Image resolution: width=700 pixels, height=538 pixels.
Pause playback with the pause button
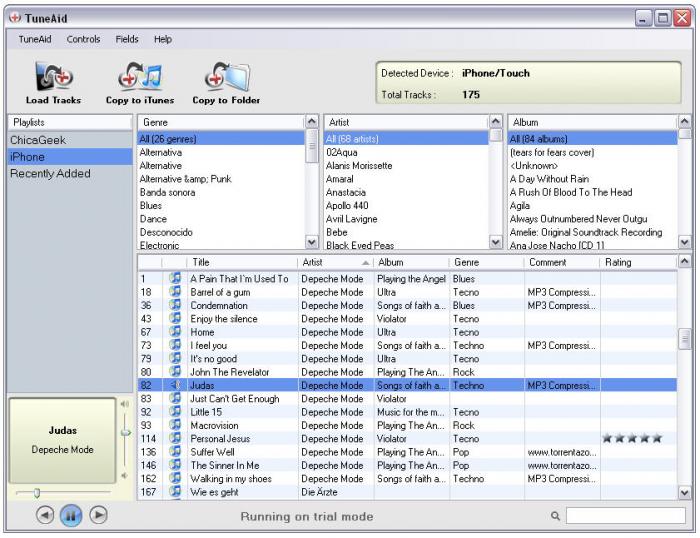71,516
